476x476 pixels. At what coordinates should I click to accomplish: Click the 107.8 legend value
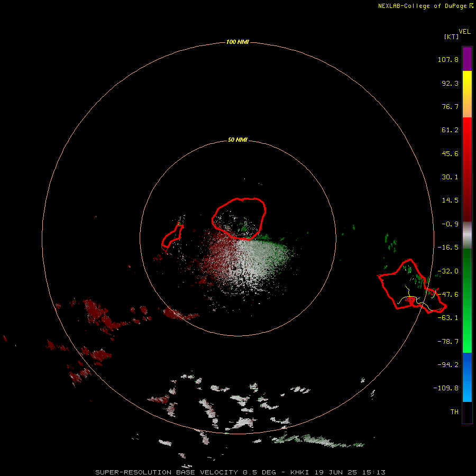(448, 59)
